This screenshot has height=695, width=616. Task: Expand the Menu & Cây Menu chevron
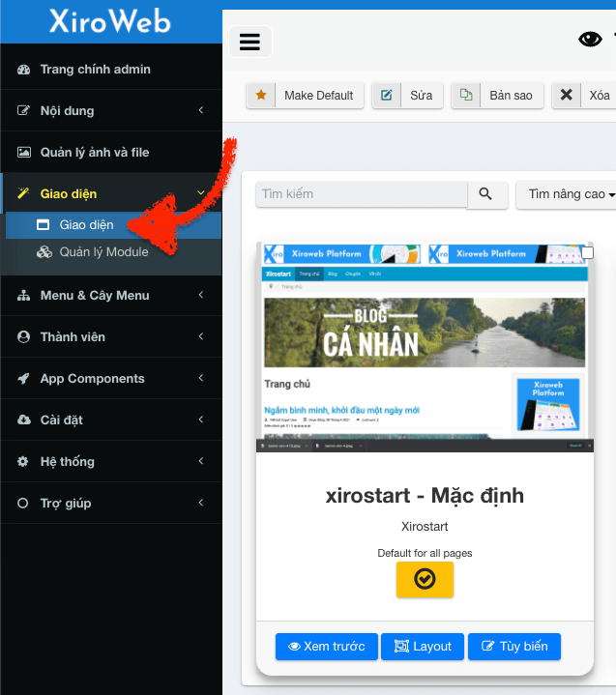(201, 295)
